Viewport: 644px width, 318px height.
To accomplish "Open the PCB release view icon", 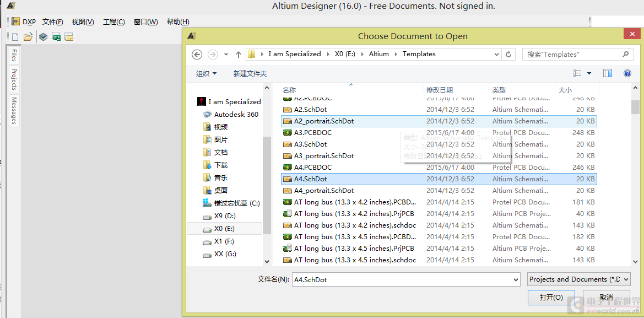I will point(56,37).
